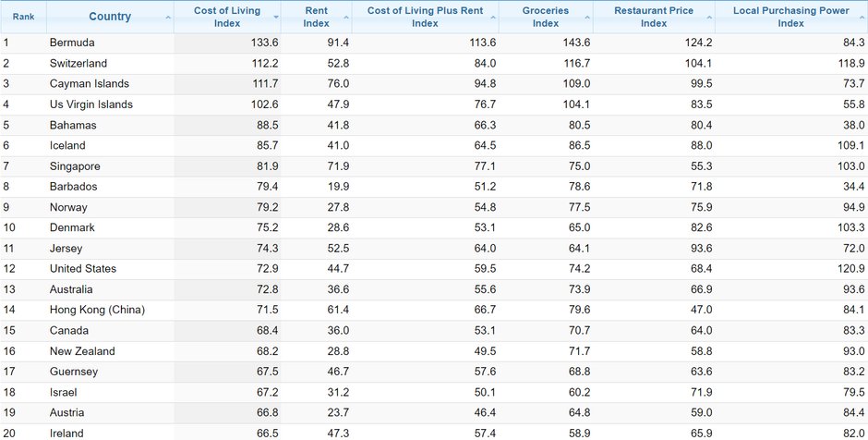The width and height of the screenshot is (868, 440).
Task: Click the Groceries Index sort arrow
Action: coord(610,18)
